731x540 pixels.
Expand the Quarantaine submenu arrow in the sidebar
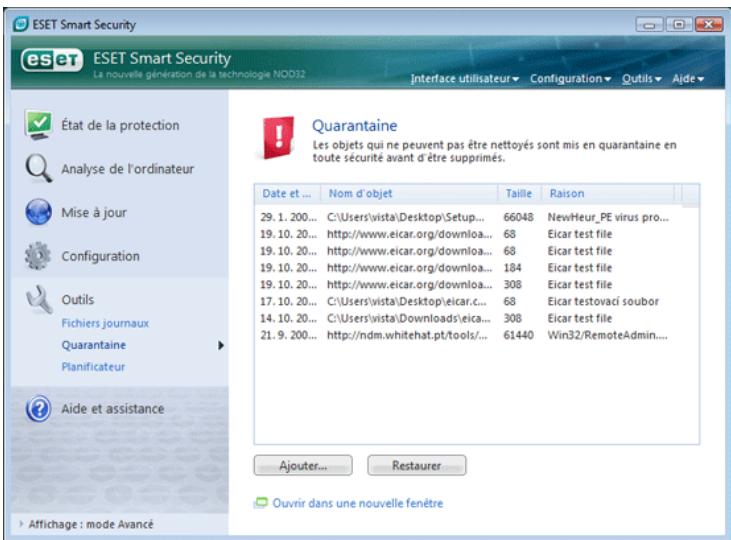click(x=221, y=345)
